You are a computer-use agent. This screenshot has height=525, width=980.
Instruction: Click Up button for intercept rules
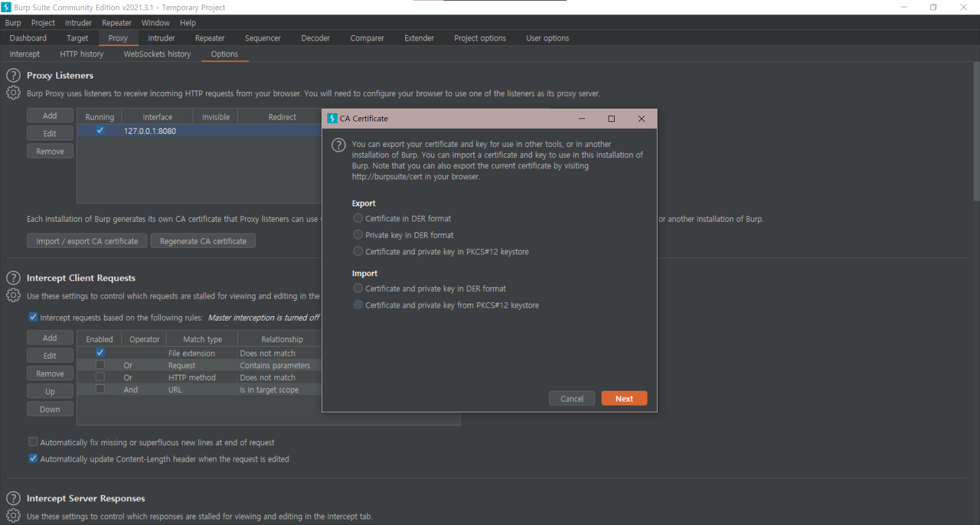[x=50, y=392]
